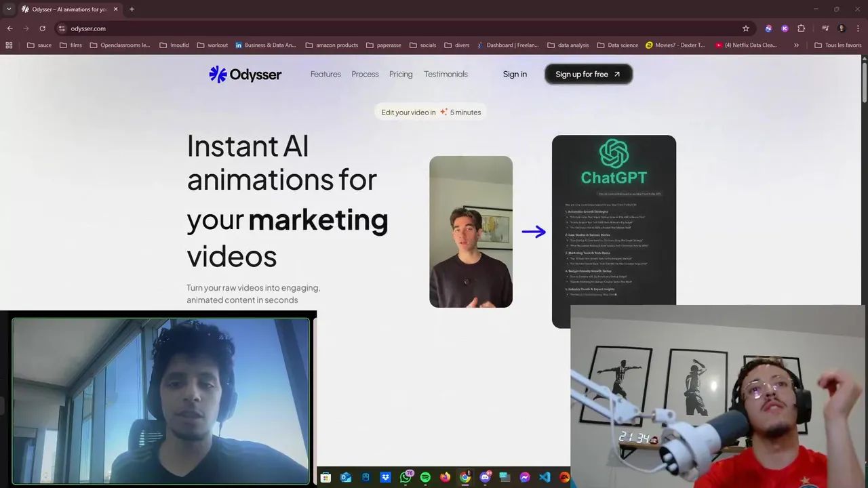Switch to Chrome on the taskbar
Viewport: 868px width, 488px height.
(x=465, y=477)
